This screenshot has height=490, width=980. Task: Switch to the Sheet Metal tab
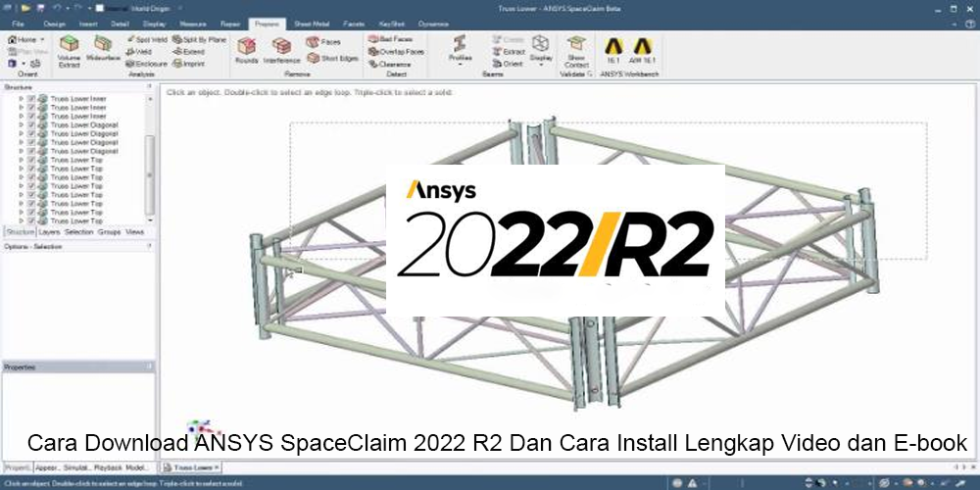pos(312,24)
